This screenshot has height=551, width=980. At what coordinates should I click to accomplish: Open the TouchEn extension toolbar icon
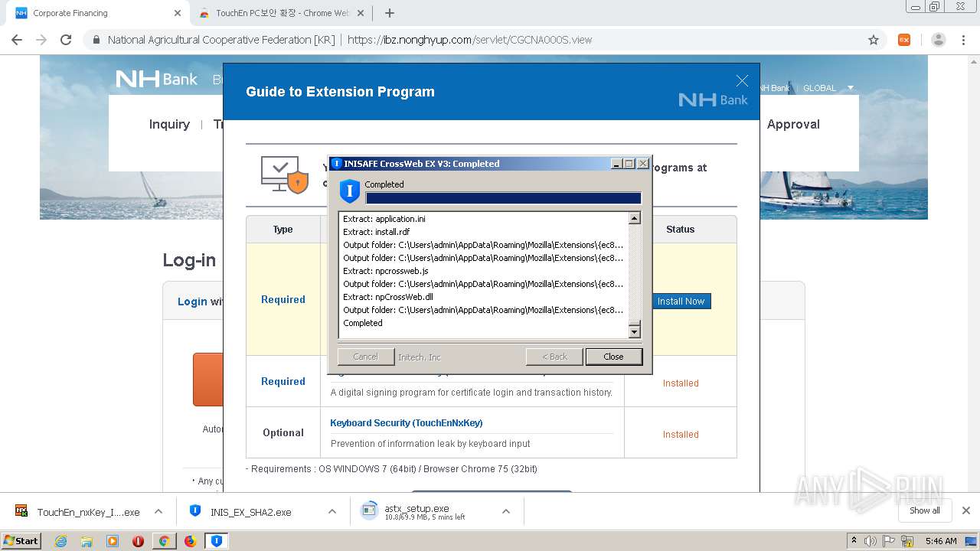(x=904, y=40)
